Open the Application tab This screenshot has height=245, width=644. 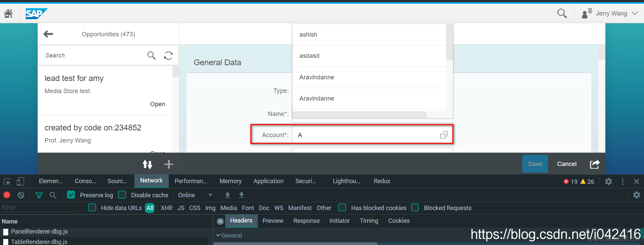(x=269, y=181)
